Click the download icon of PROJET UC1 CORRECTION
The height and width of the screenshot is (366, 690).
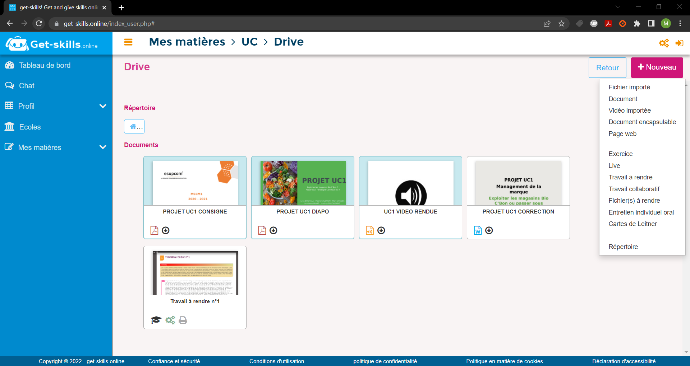(489, 230)
